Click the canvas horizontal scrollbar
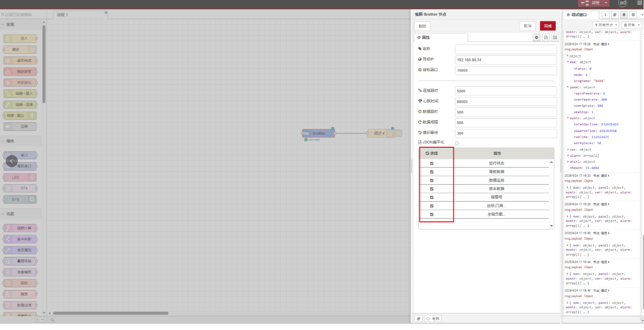Viewport: 644px width, 330px height. pyautogui.click(x=111, y=313)
